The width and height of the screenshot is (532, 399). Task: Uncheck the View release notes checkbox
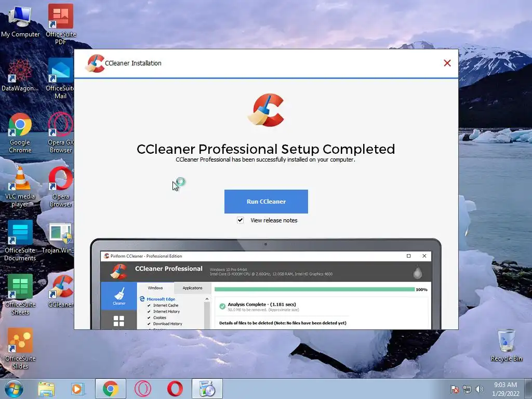(240, 220)
